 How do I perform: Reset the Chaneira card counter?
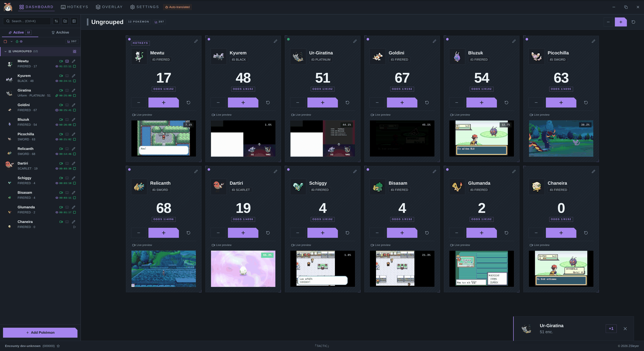tap(586, 233)
